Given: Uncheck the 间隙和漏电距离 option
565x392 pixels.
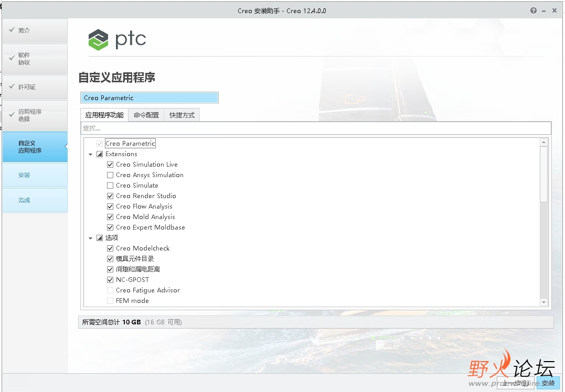Looking at the screenshot, I should click(110, 269).
